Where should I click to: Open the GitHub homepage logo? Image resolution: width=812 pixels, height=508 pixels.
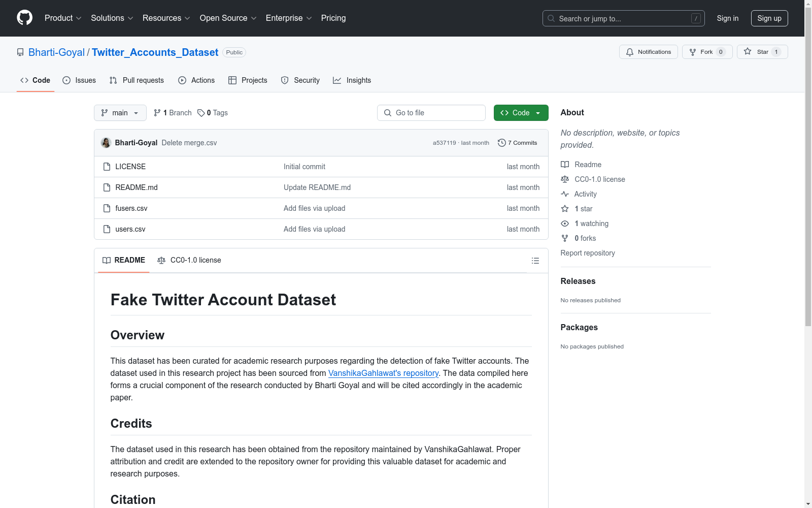24,18
